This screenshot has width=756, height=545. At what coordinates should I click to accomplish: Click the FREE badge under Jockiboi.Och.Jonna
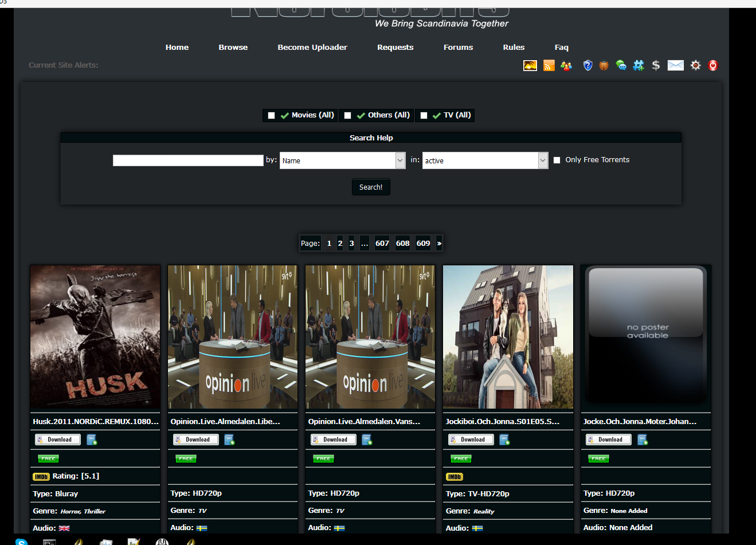[461, 458]
